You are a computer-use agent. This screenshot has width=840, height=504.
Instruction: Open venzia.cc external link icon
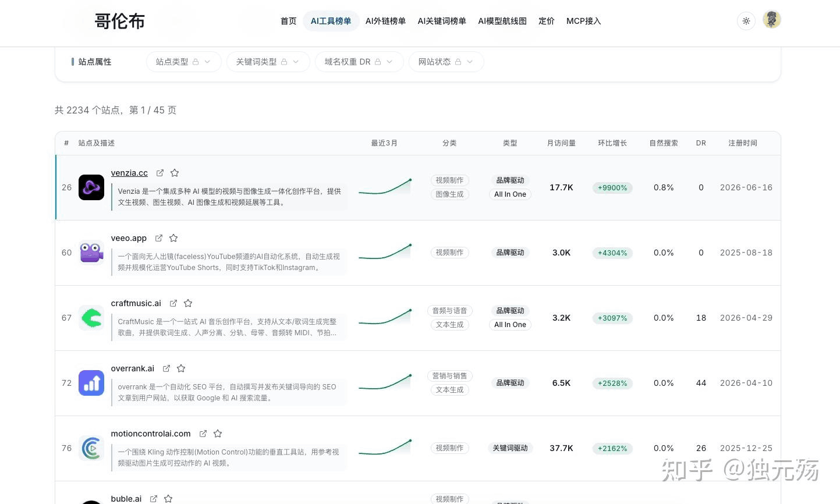pyautogui.click(x=160, y=173)
